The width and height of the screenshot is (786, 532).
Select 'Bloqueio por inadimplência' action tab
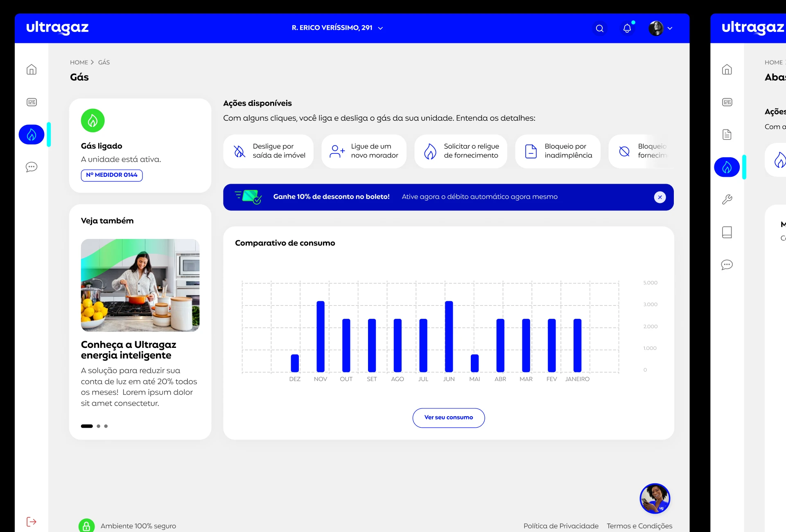[x=558, y=151]
